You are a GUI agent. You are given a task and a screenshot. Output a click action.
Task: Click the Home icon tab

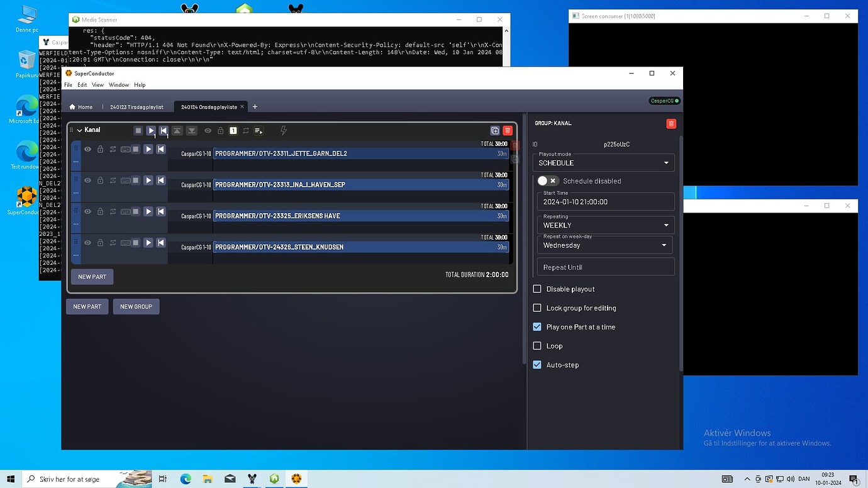click(81, 107)
